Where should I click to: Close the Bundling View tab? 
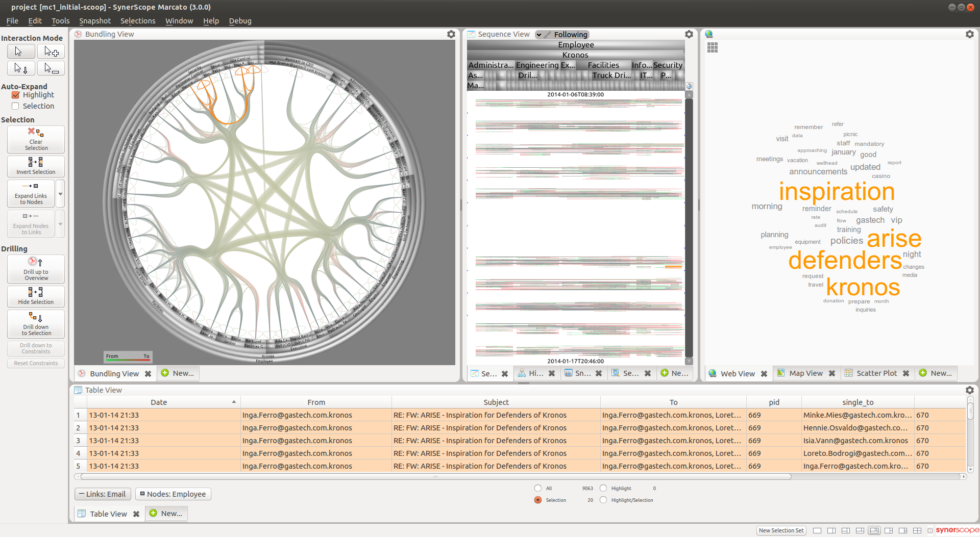tap(148, 374)
